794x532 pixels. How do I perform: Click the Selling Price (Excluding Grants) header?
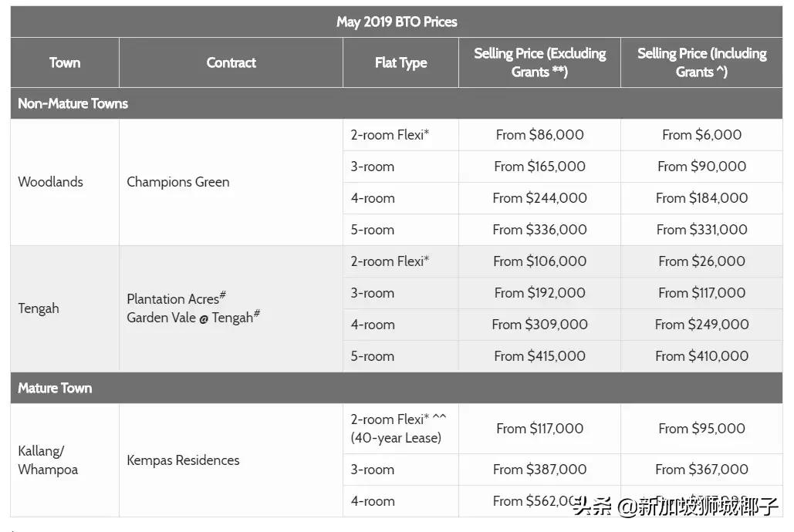[539, 62]
